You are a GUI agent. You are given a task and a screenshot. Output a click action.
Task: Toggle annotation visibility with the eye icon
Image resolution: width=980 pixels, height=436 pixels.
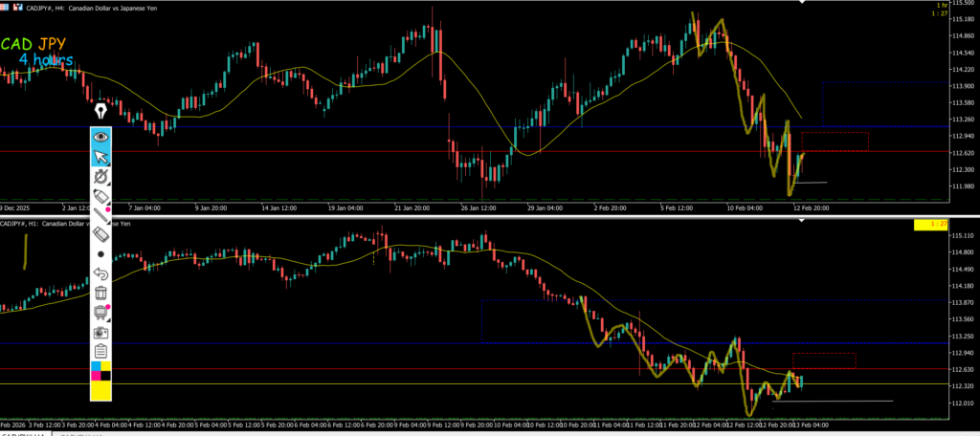tap(100, 137)
